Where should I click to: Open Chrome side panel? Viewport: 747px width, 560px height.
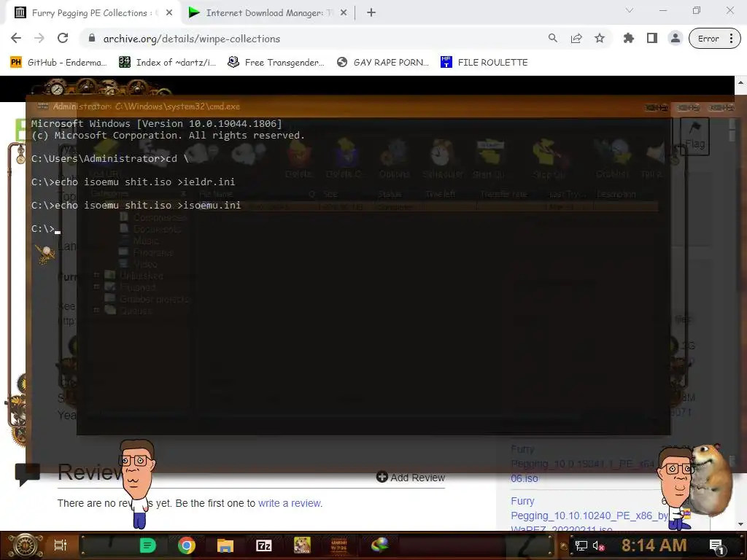(x=652, y=39)
